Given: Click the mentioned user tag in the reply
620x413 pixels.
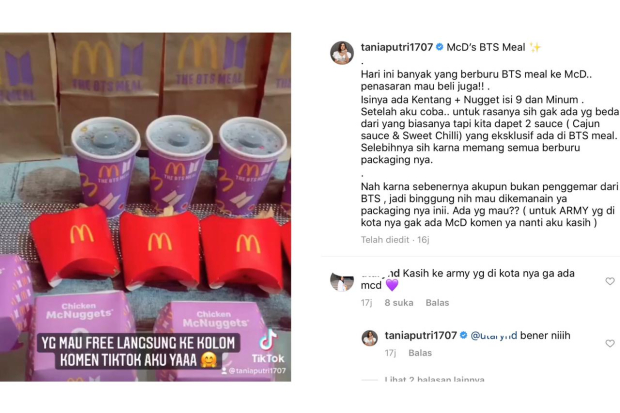Looking at the screenshot, I should 494,335.
